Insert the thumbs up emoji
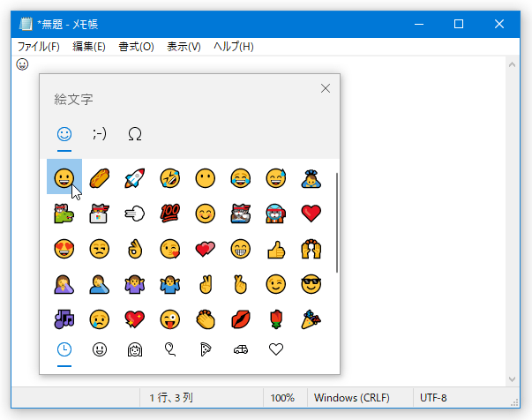The width and height of the screenshot is (532, 420). click(276, 250)
